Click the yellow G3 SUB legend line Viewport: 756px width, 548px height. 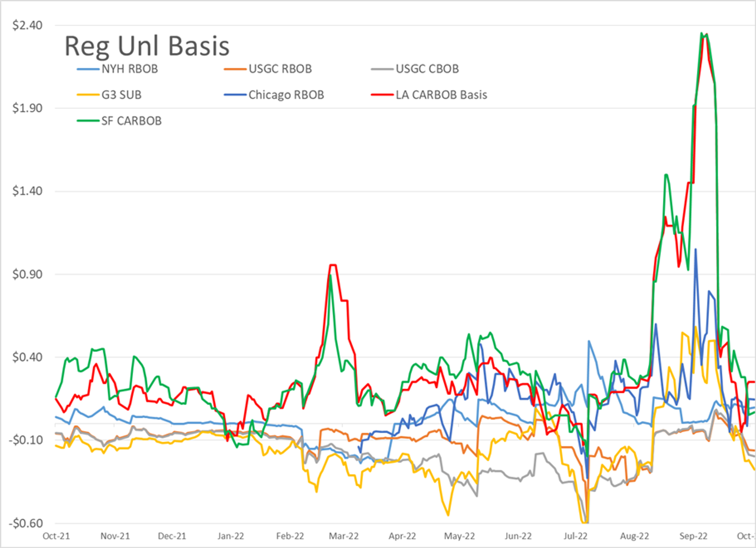click(88, 95)
